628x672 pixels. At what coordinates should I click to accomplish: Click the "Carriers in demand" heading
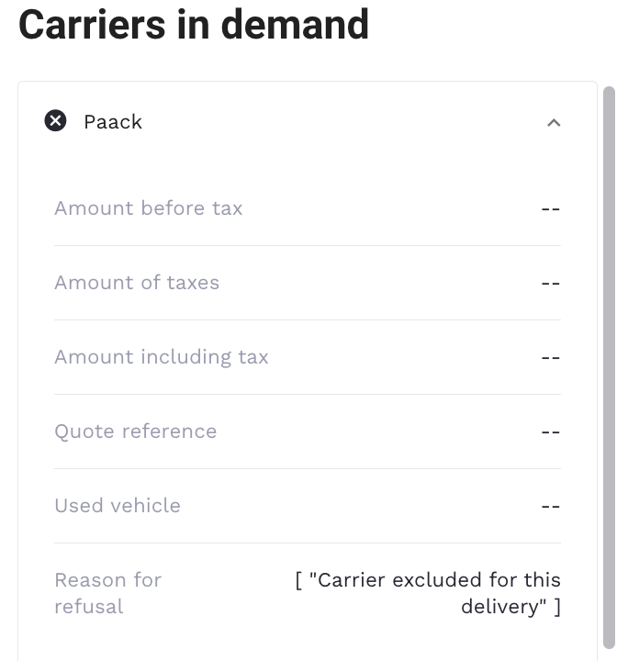point(194,25)
